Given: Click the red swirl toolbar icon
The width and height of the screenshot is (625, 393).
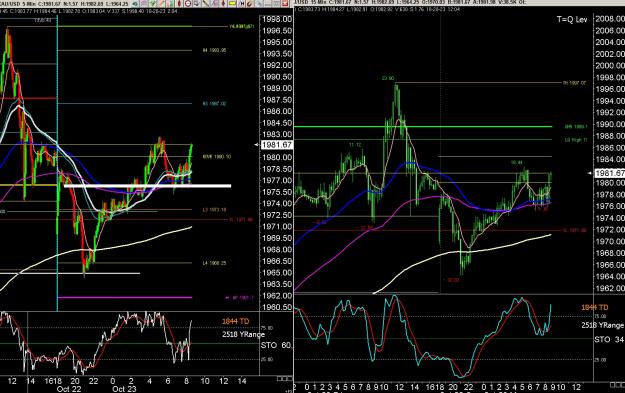Looking at the screenshot, I should coord(250,3).
